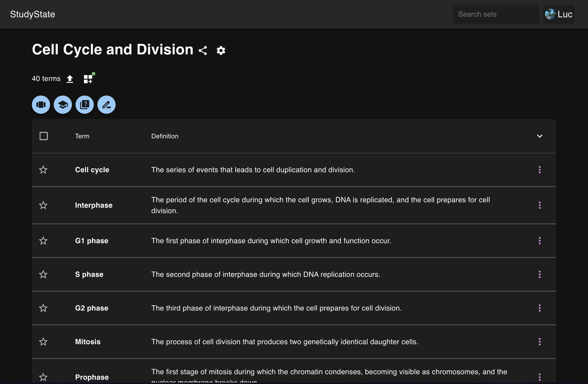Start Learn mode via graduation cap icon
This screenshot has width=588, height=384.
point(63,105)
